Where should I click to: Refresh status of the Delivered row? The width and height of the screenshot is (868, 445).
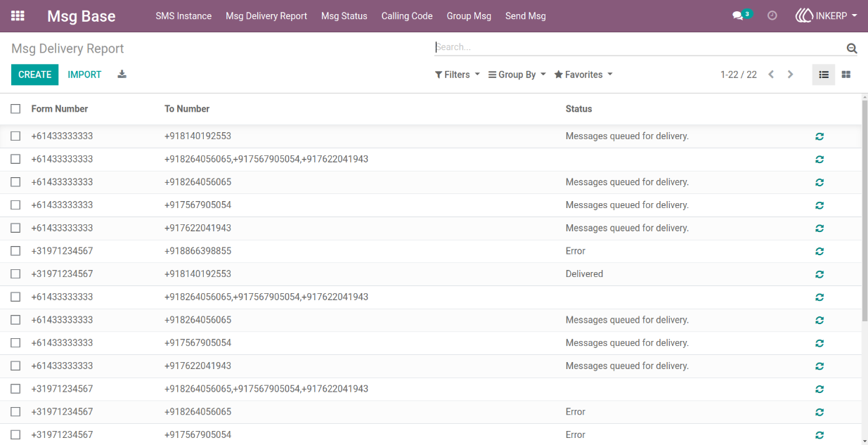(820, 274)
